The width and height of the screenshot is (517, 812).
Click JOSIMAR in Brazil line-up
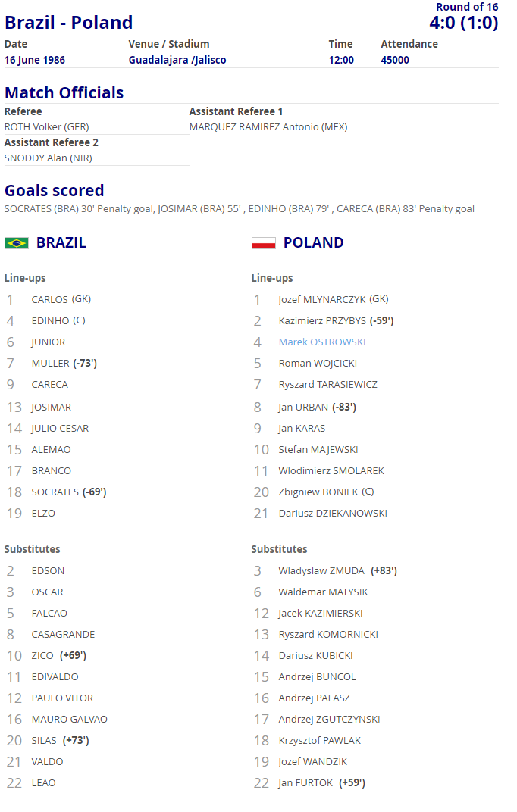[x=52, y=407]
